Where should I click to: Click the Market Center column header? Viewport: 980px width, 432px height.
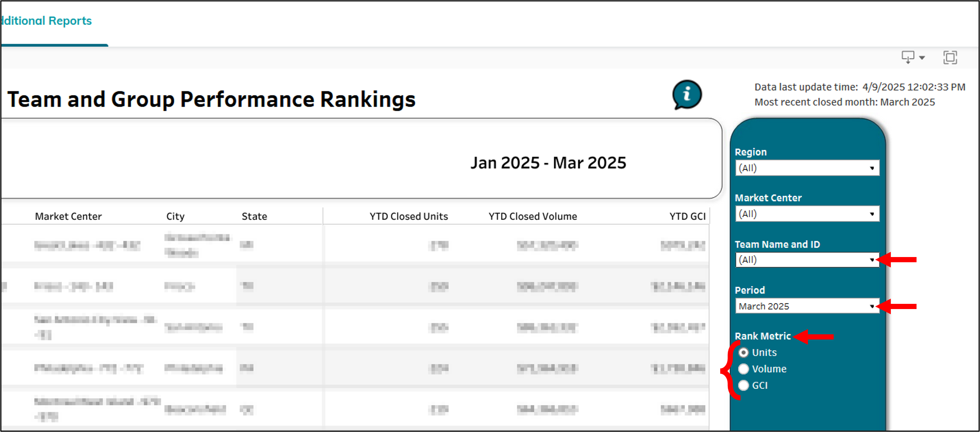pos(68,216)
